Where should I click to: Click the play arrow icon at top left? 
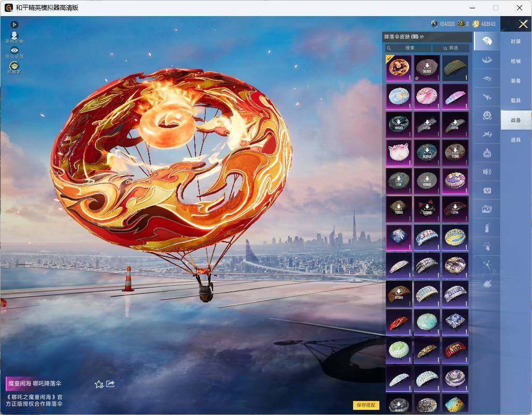pyautogui.click(x=14, y=24)
